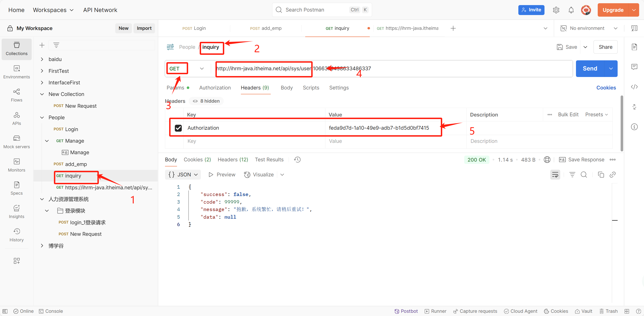644x316 pixels.
Task: Toggle response line wrapping
Action: pos(555,175)
